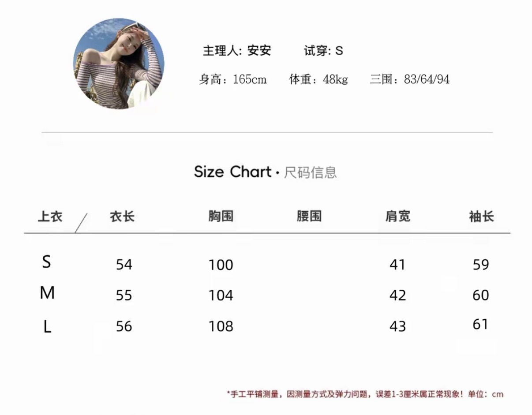Click the 腰围 column header

point(309,216)
